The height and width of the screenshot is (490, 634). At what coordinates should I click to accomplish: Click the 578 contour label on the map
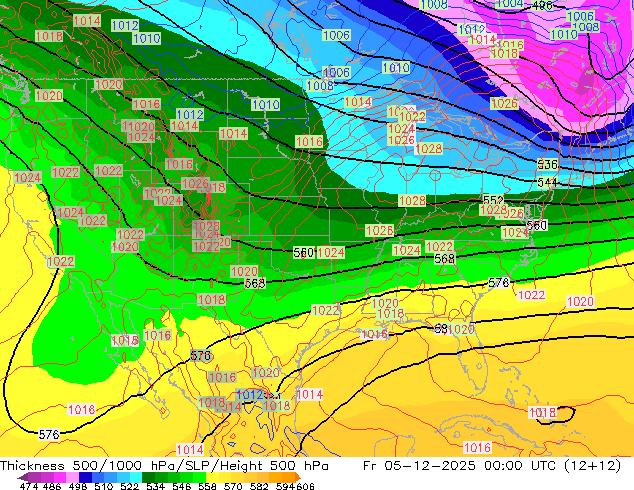point(499,283)
